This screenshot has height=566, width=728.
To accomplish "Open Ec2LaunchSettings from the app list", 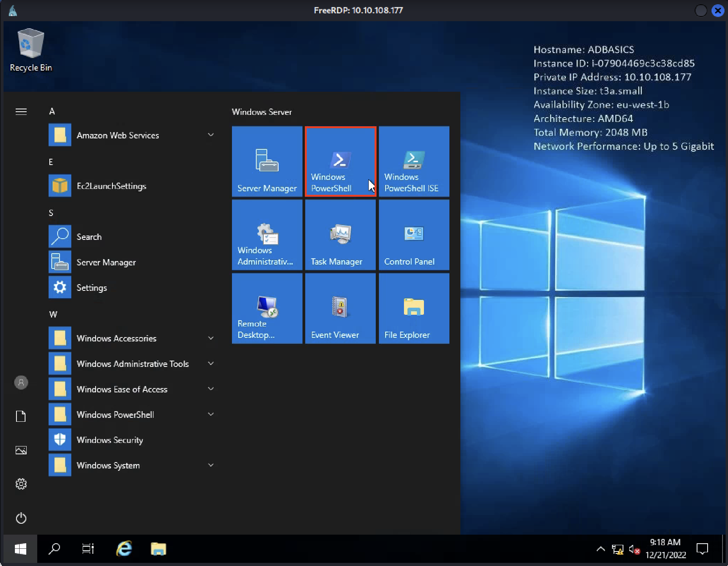I will tap(133, 186).
